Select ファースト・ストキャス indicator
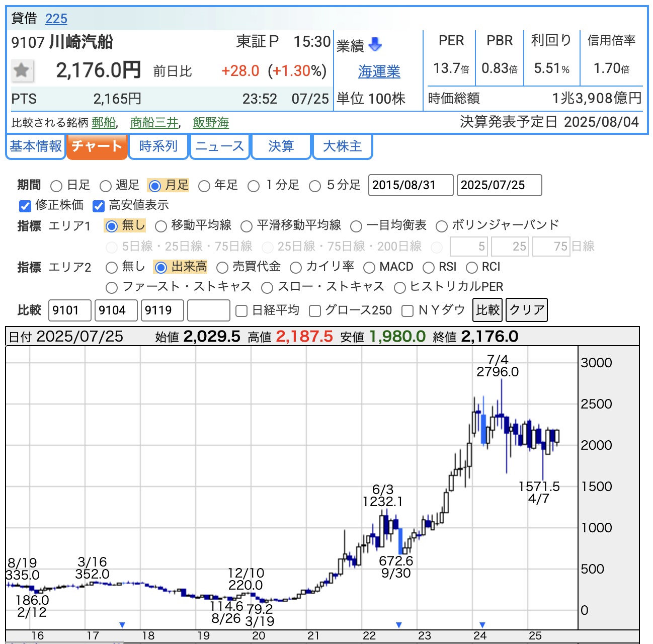The width and height of the screenshot is (653, 644). point(112,288)
